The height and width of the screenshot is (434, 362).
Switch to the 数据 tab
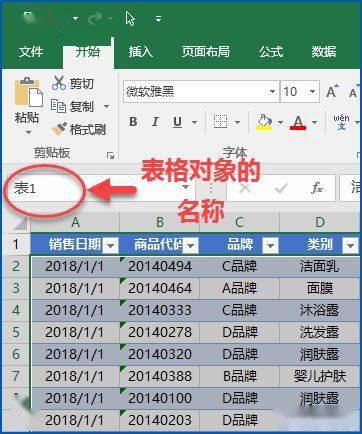click(324, 52)
